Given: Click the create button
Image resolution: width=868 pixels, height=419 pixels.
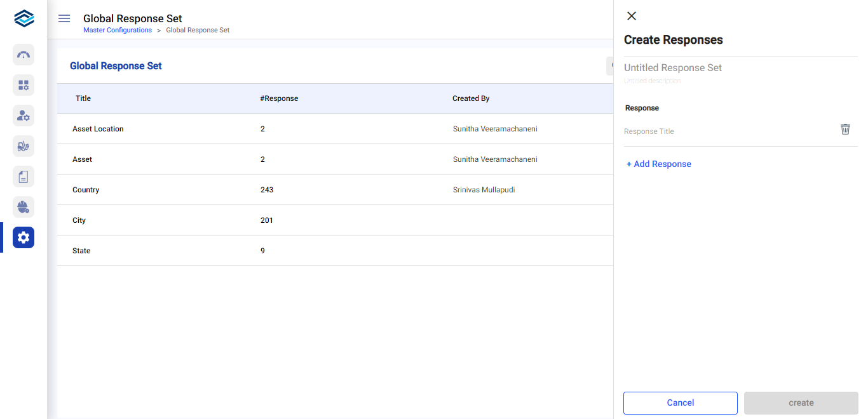Looking at the screenshot, I should [801, 402].
